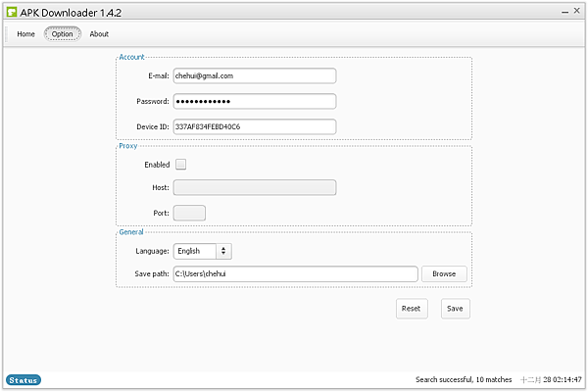Select the Device ID field
Screen dimensions: 588x392
255,126
